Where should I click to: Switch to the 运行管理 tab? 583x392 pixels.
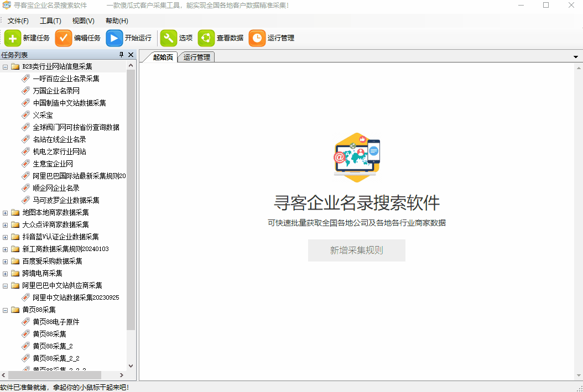pos(197,57)
